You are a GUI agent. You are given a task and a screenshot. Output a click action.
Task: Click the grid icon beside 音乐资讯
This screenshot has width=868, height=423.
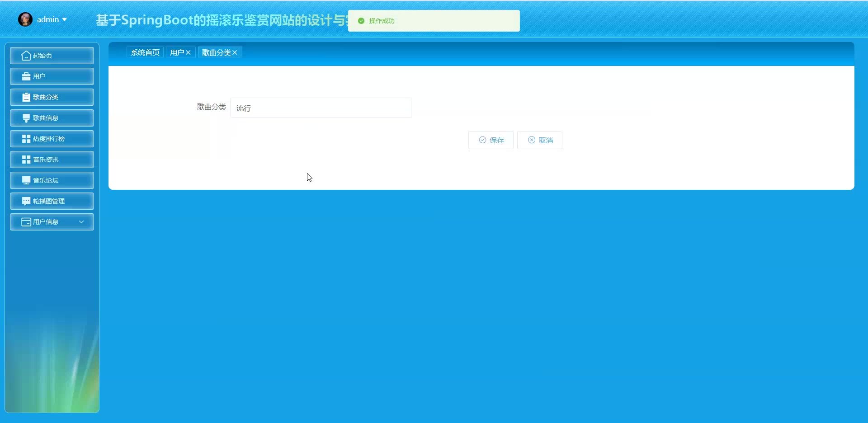point(26,160)
